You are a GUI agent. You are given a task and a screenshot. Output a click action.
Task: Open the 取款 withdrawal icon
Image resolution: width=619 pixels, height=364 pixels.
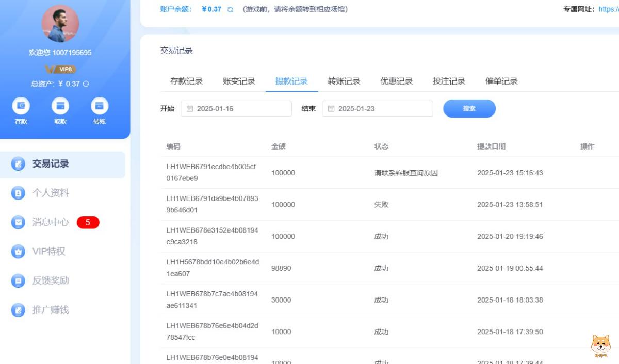[x=60, y=107]
